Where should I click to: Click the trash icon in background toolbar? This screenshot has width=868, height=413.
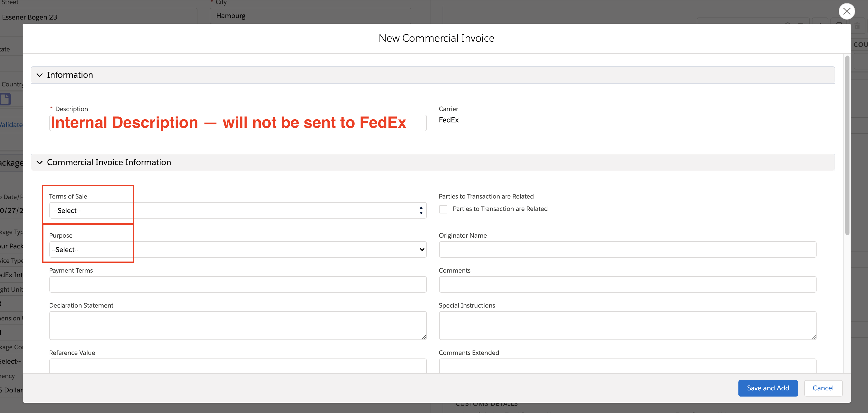(857, 26)
